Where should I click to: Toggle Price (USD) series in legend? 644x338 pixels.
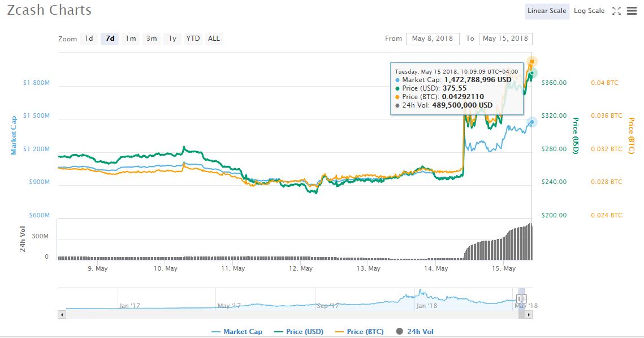[x=299, y=331]
